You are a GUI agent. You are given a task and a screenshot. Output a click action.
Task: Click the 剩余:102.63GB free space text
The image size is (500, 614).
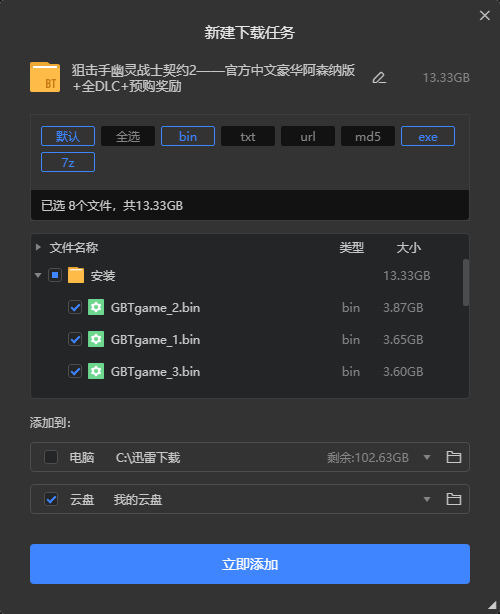368,457
